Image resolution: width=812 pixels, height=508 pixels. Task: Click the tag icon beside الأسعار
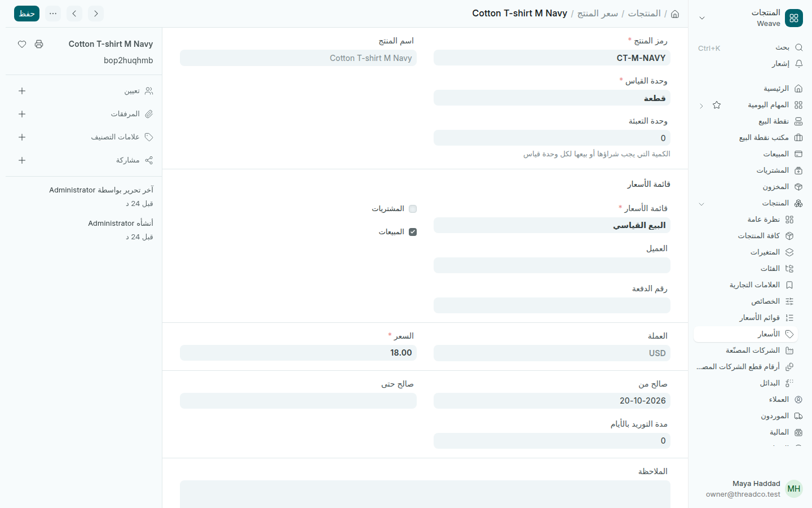point(789,334)
